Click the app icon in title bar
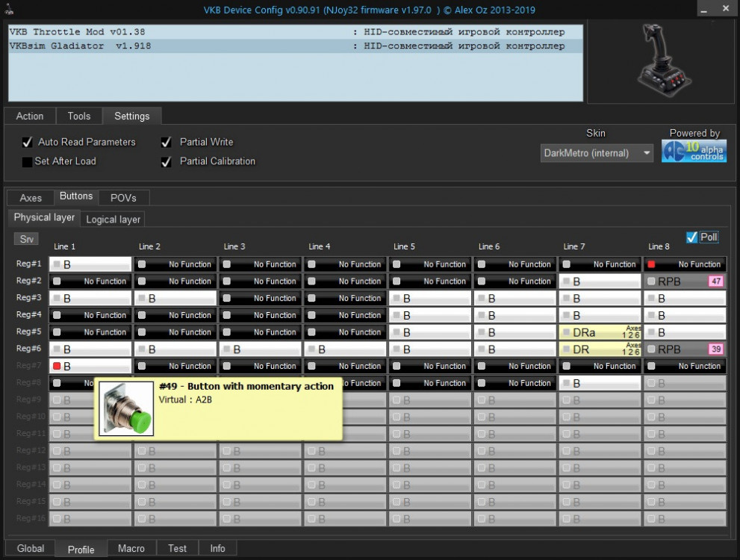 10,9
